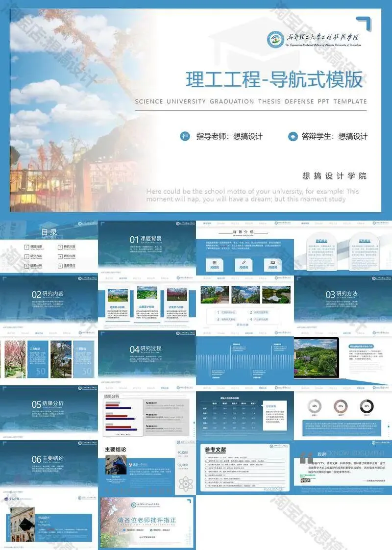This screenshot has width=392, height=550.
Task: Click the blue instructor icon beside 指导老师
Action: tap(185, 136)
